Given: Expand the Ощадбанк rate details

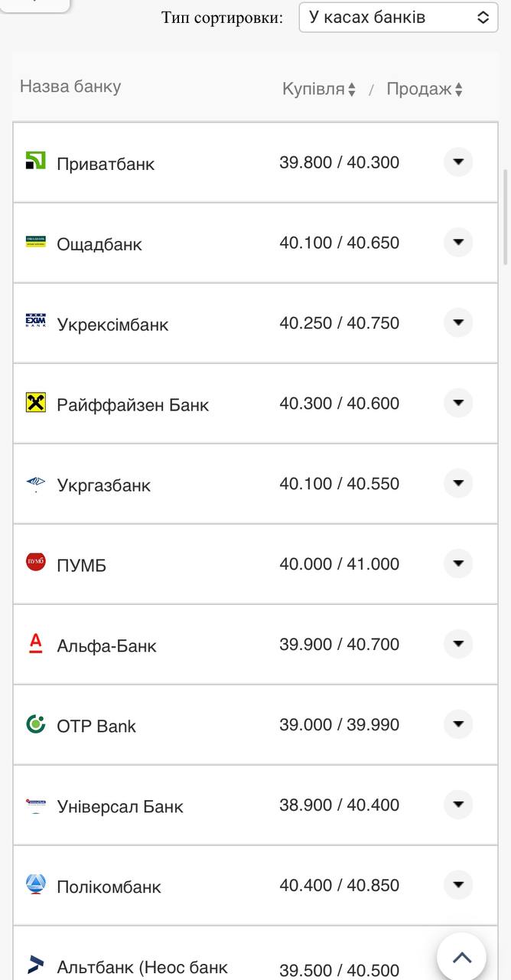Looking at the screenshot, I should (458, 243).
